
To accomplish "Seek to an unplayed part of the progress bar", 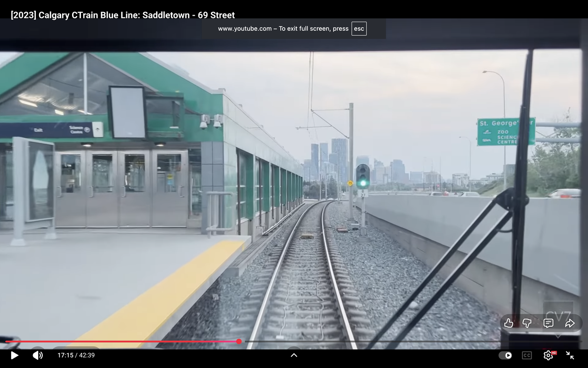I will 367,341.
